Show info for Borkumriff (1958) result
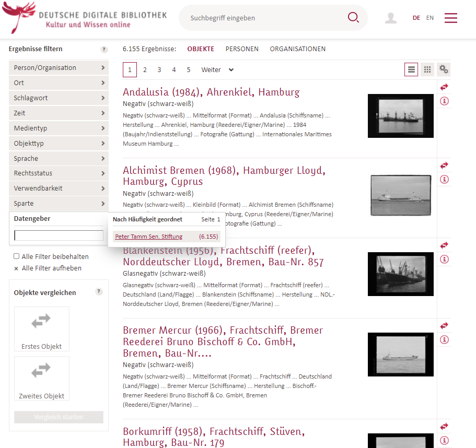 point(444,440)
